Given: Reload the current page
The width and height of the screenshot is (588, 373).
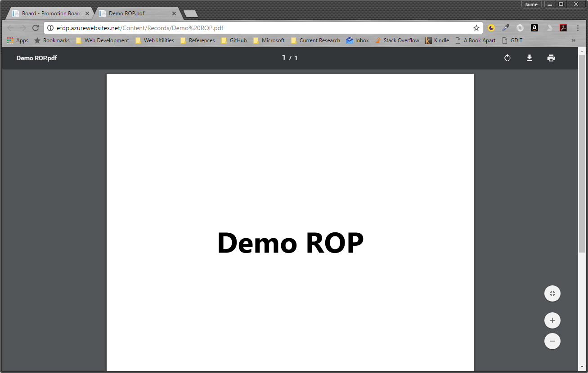Looking at the screenshot, I should point(36,28).
